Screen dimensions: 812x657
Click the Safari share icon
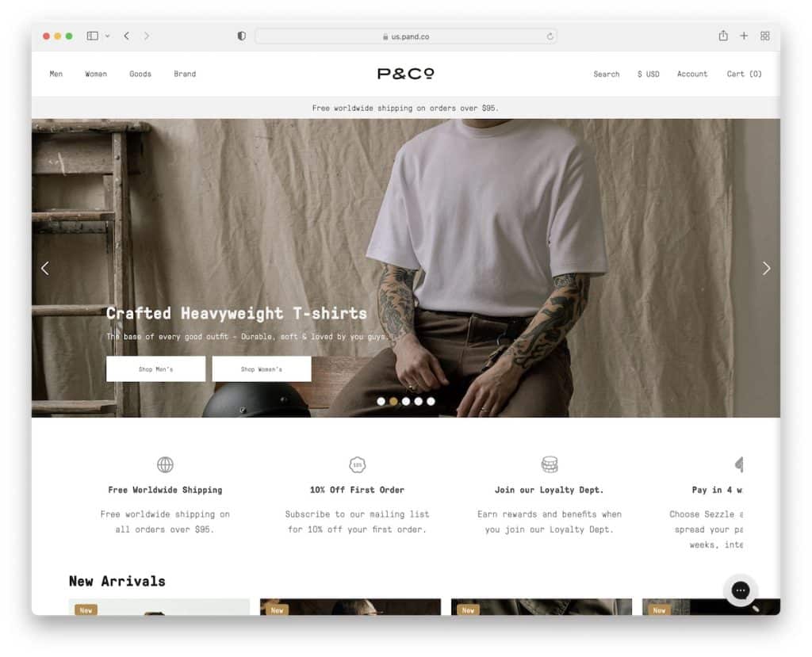coord(723,36)
